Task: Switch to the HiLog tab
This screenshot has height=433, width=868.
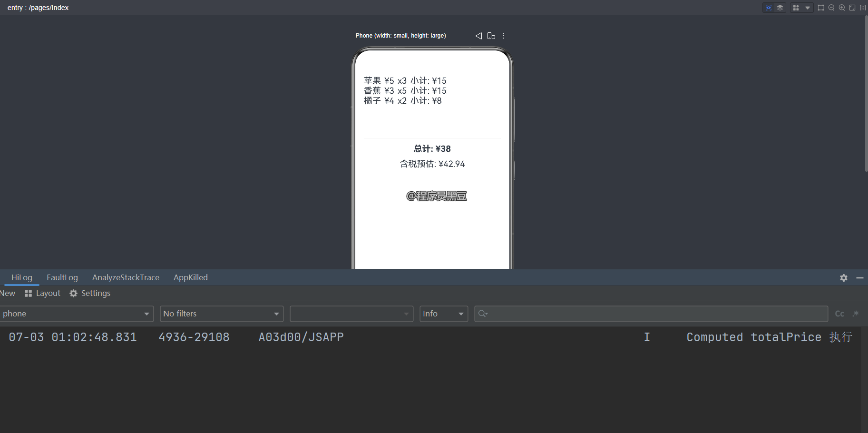Action: (22, 277)
